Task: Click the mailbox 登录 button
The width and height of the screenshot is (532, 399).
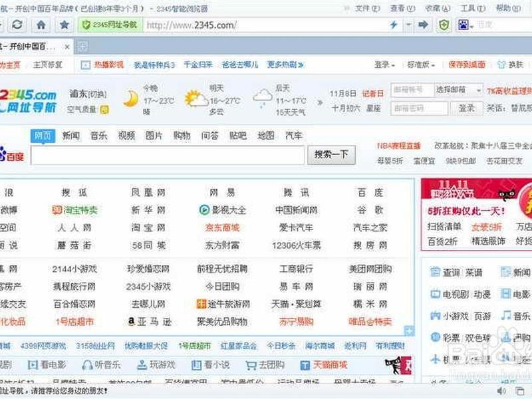Action: click(x=467, y=108)
